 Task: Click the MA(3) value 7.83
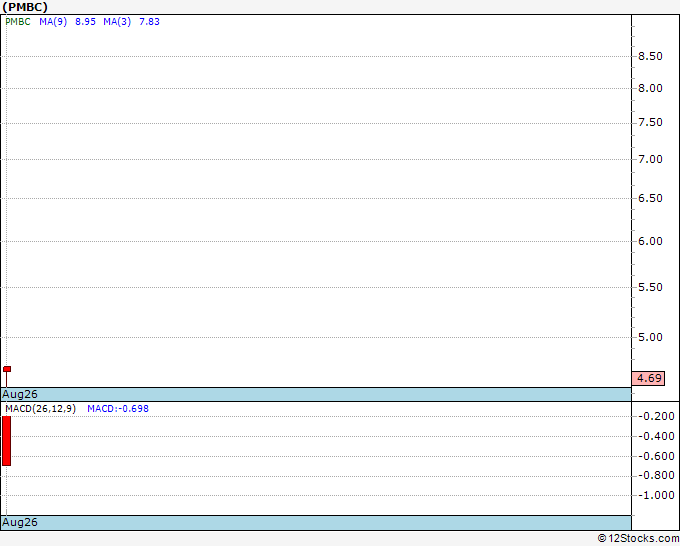click(x=149, y=22)
